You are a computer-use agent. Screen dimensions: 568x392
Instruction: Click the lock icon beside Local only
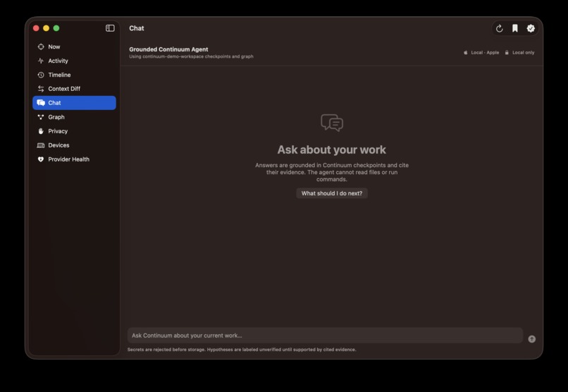point(507,53)
